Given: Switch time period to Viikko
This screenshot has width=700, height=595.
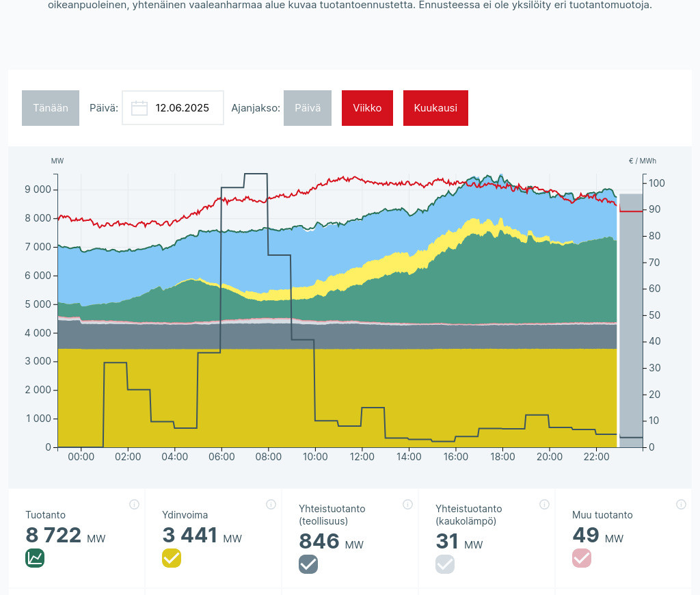Looking at the screenshot, I should [x=367, y=108].
